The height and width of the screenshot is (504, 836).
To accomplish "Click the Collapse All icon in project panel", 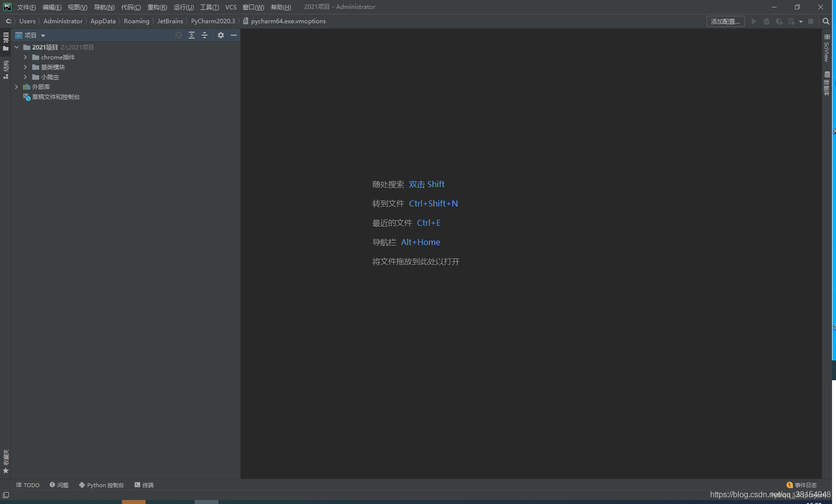I will 205,35.
